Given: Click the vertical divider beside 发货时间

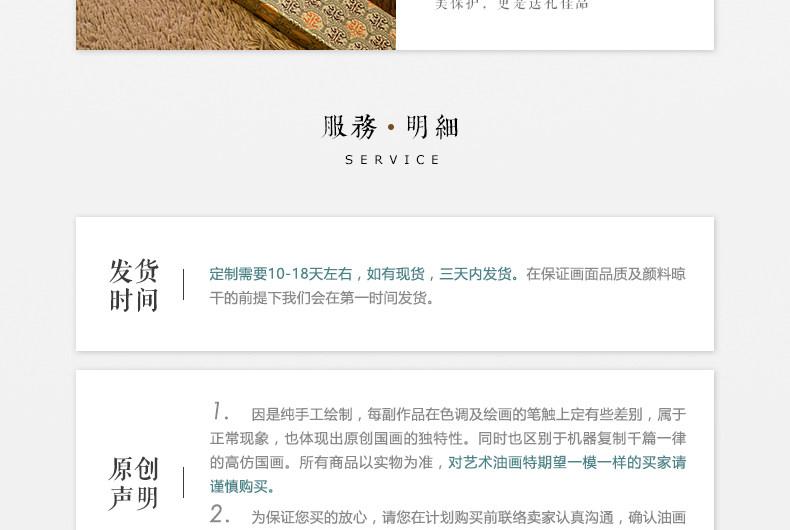Looking at the screenshot, I should click(183, 285).
